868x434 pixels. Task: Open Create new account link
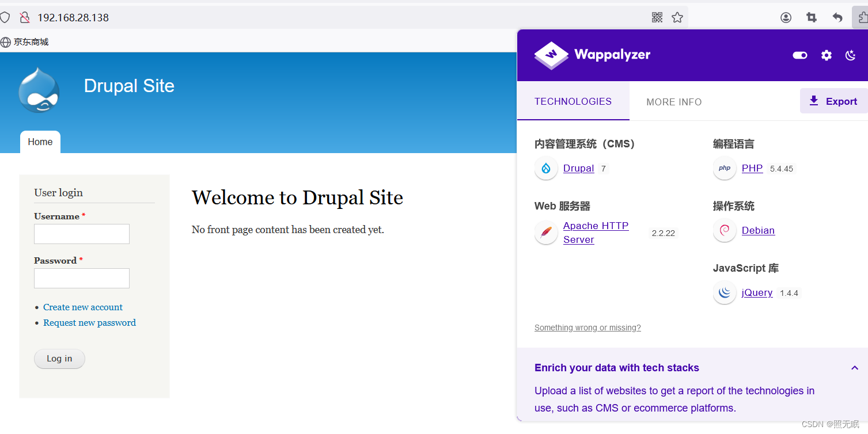83,307
